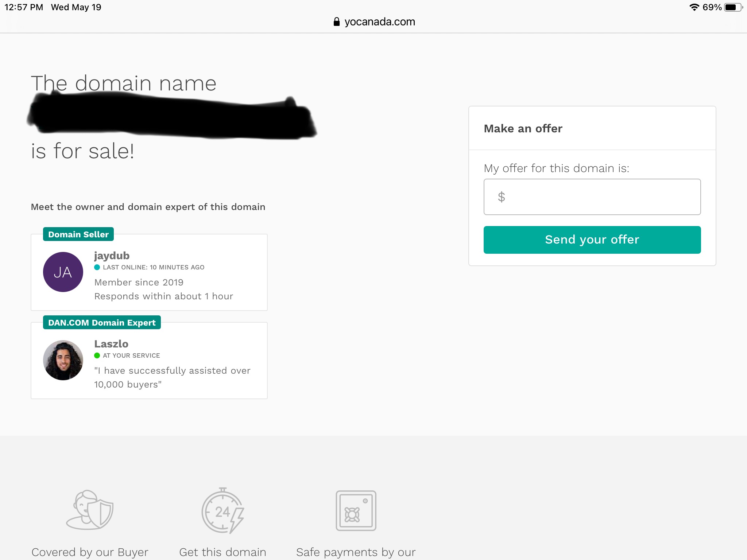Click the teal online dot beside jaydub
The image size is (747, 560).
pos(97,267)
